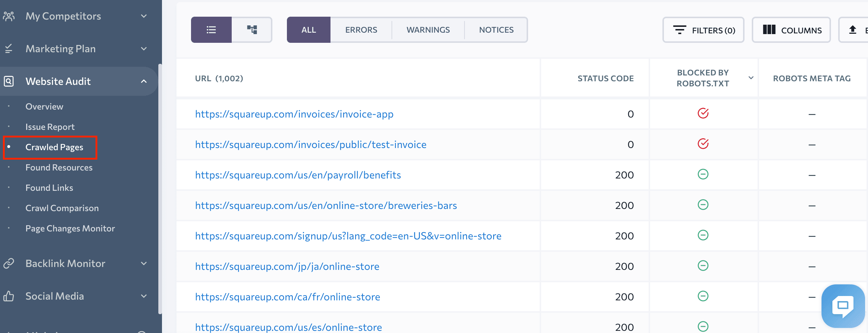Open Blocked by robots.txt sort dropdown
Screen dimensions: 868x333
point(751,78)
